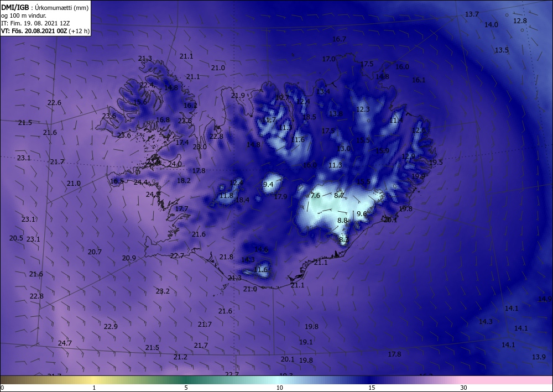Click the map value "16.5"

(117, 181)
